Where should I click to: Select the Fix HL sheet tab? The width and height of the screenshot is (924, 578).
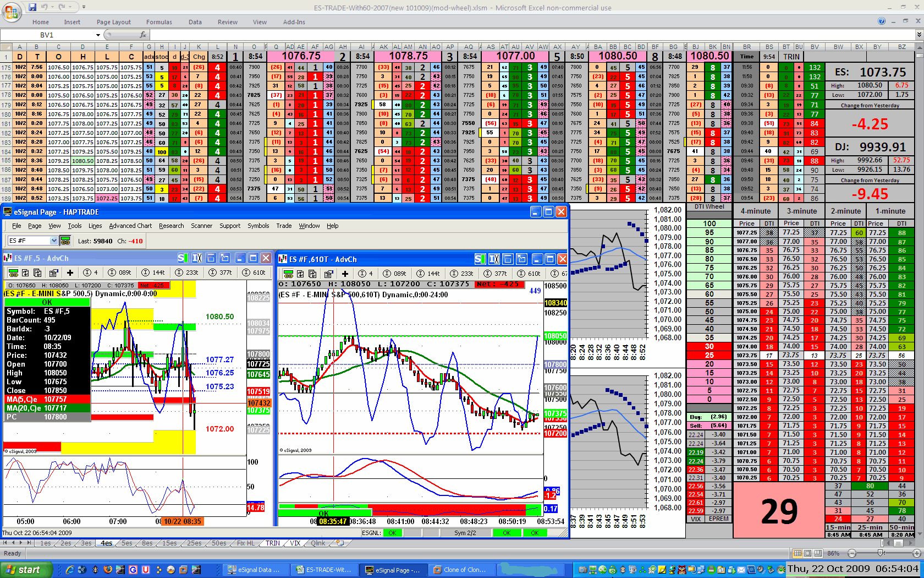pyautogui.click(x=246, y=543)
